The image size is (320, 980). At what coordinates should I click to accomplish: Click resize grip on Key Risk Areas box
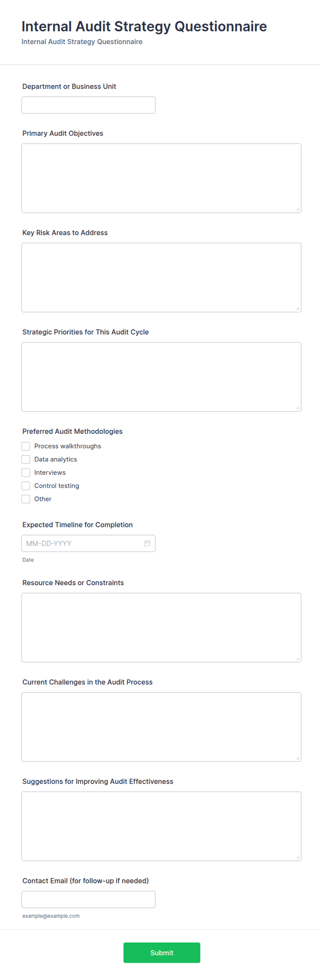(x=298, y=308)
